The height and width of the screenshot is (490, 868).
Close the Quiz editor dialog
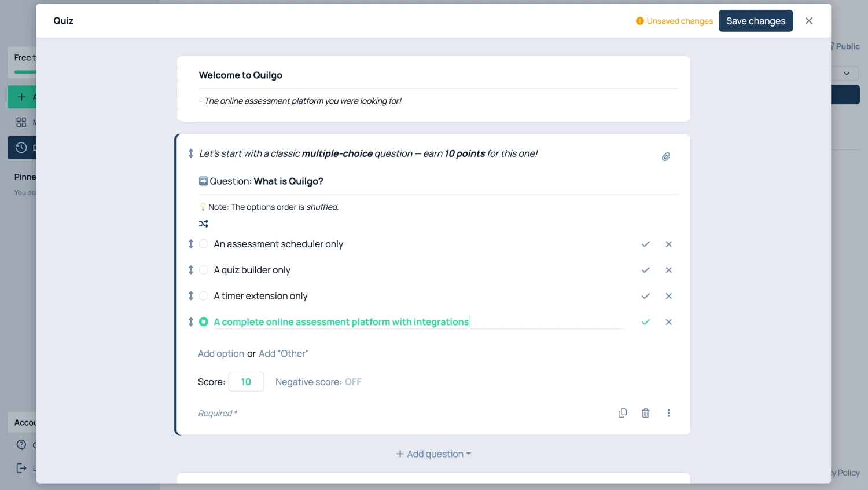[x=808, y=21]
